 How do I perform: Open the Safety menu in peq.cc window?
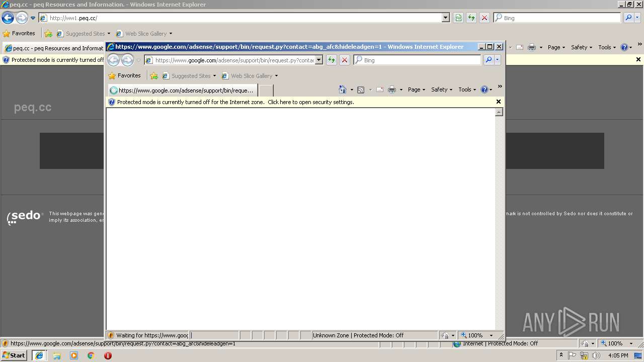pos(582,47)
